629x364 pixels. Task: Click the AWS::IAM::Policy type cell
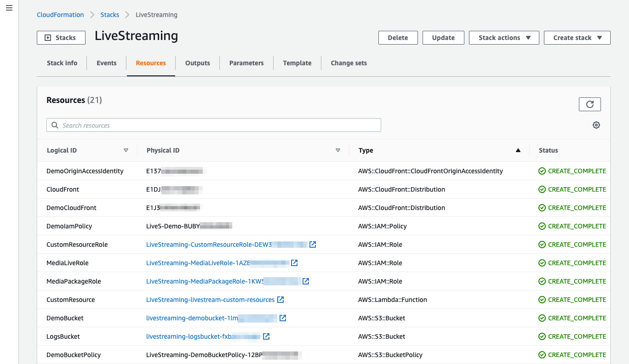coord(383,226)
